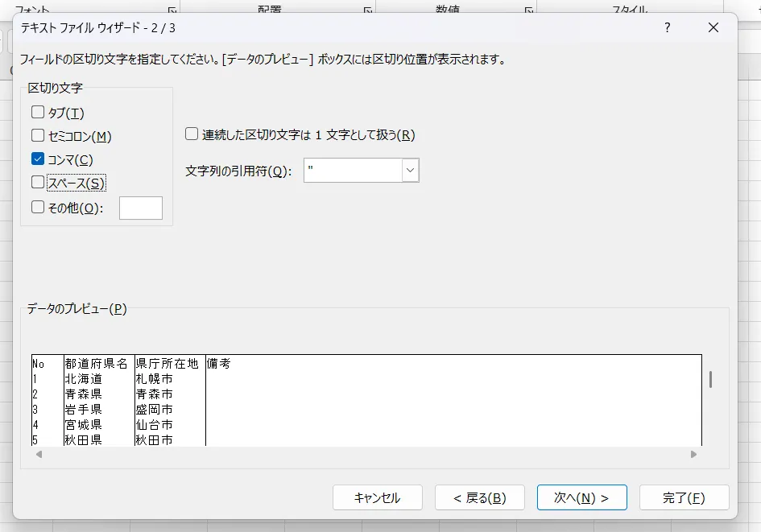Expand the 文字列の引用符 dropdown

pos(410,171)
